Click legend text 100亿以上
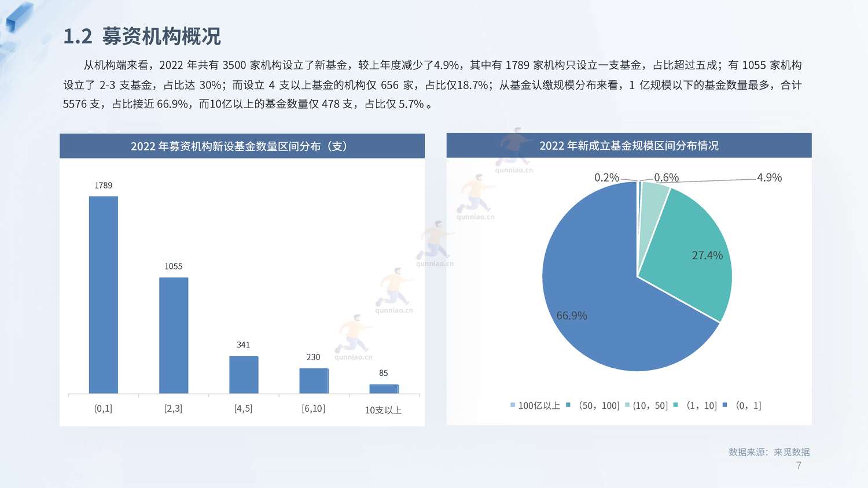 539,406
